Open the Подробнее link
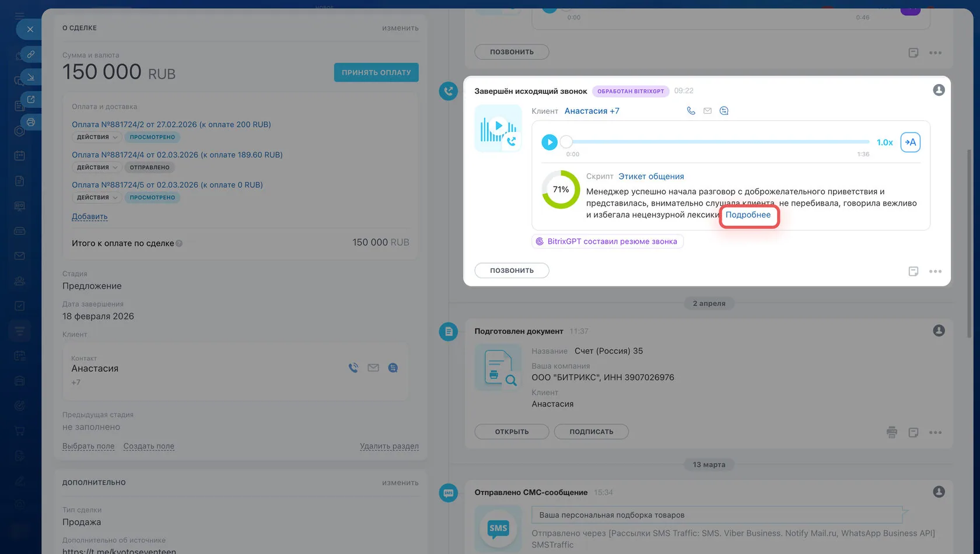The height and width of the screenshot is (554, 980). [x=748, y=215]
